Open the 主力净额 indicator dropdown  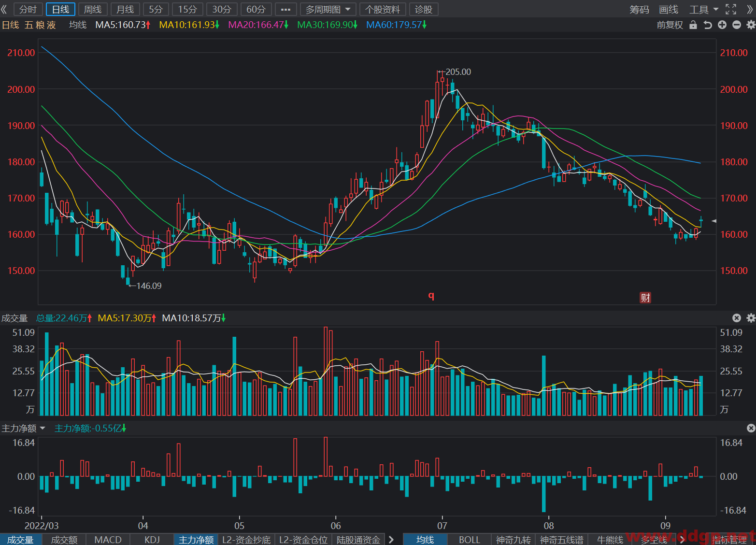(x=23, y=428)
